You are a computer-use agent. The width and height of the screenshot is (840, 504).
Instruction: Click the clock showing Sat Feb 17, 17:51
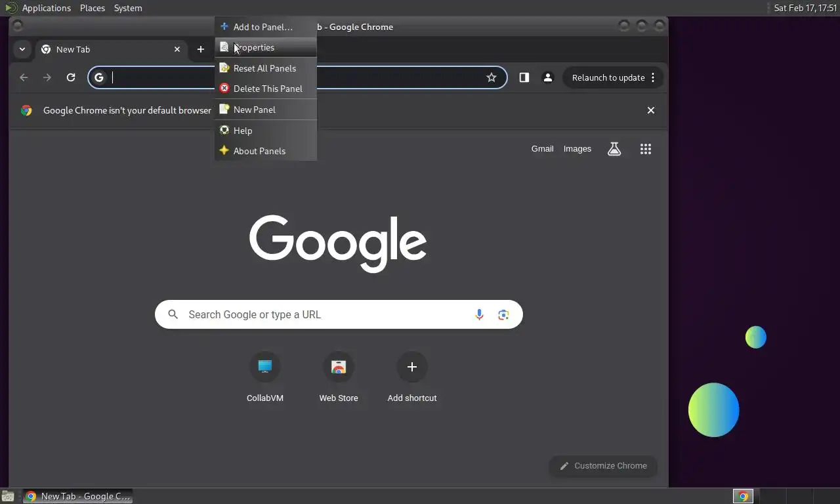point(805,8)
